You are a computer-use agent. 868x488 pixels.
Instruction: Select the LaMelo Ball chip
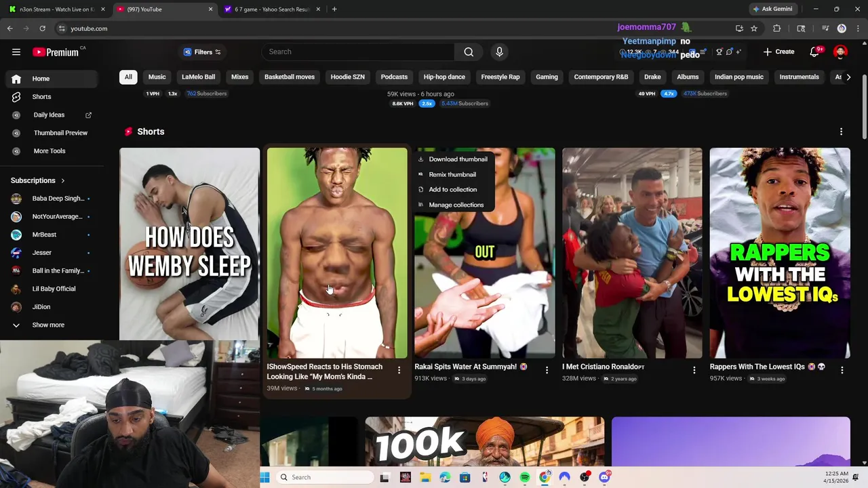coord(199,77)
